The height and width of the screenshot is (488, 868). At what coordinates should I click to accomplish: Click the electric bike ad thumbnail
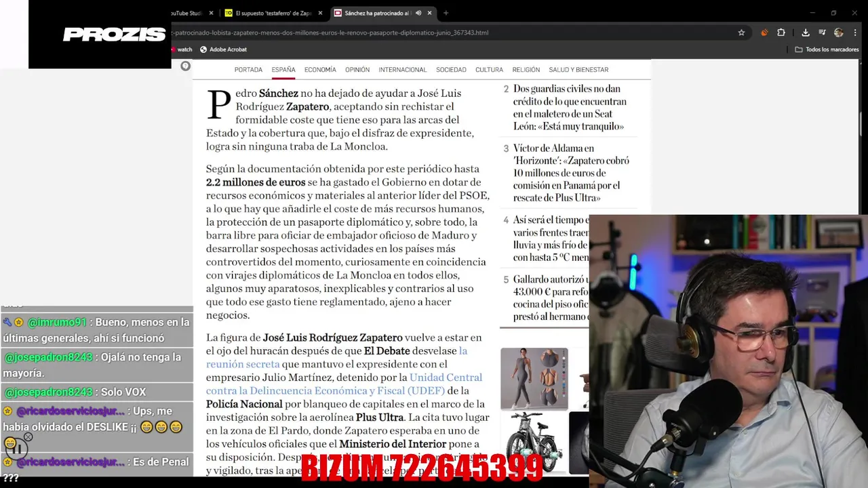pyautogui.click(x=534, y=442)
